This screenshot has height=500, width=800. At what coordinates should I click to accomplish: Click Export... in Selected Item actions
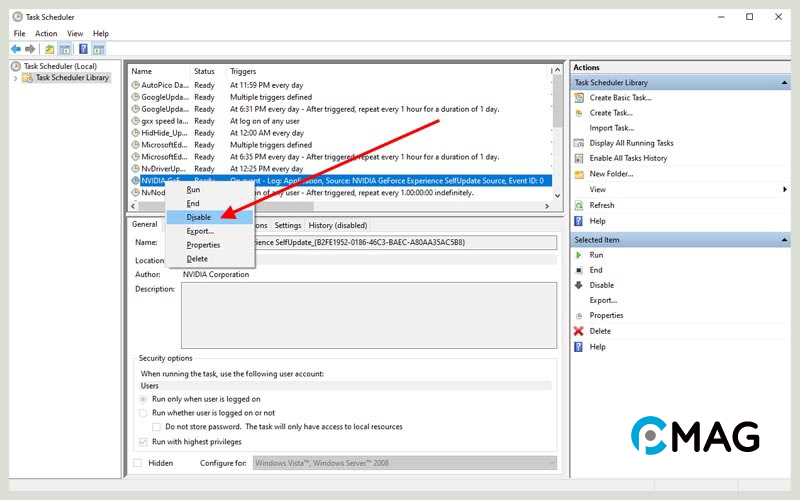click(x=603, y=301)
